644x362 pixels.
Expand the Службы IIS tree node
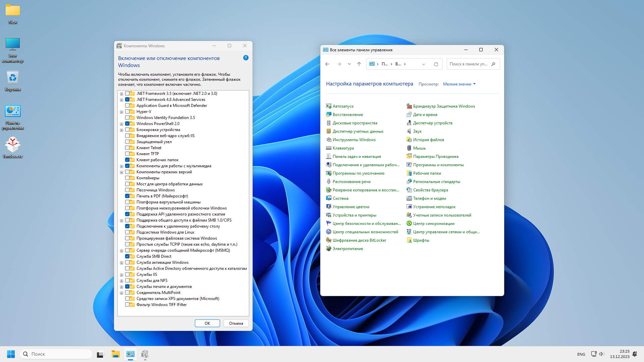121,275
